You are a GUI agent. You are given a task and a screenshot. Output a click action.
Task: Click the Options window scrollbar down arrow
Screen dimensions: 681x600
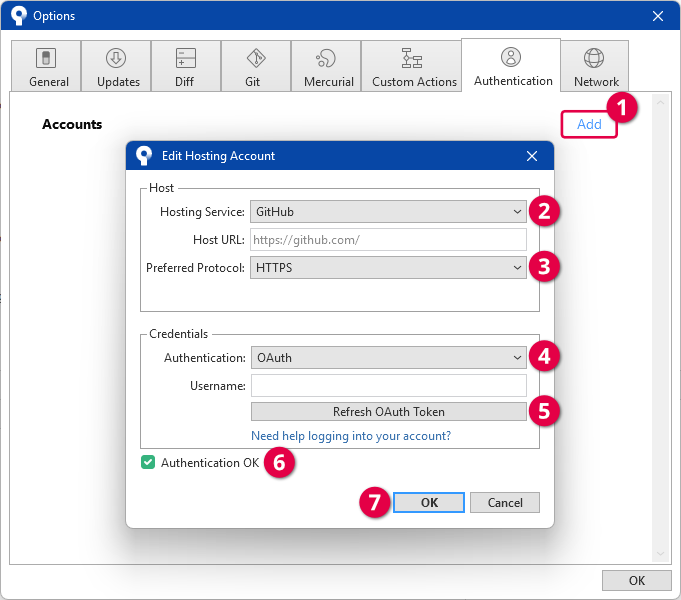coord(661,553)
